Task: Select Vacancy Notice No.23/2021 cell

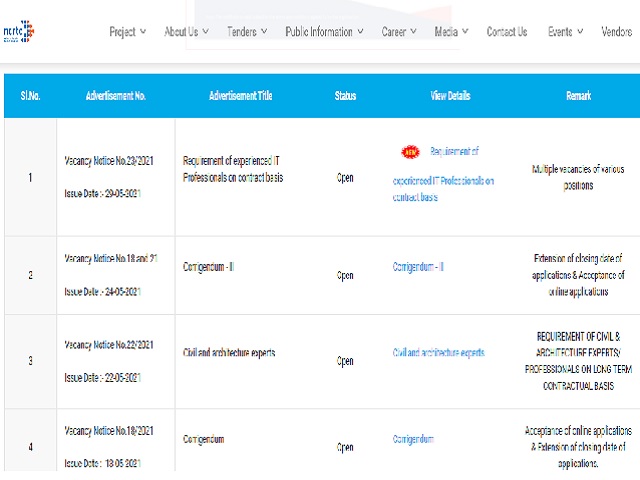Action: (x=109, y=161)
